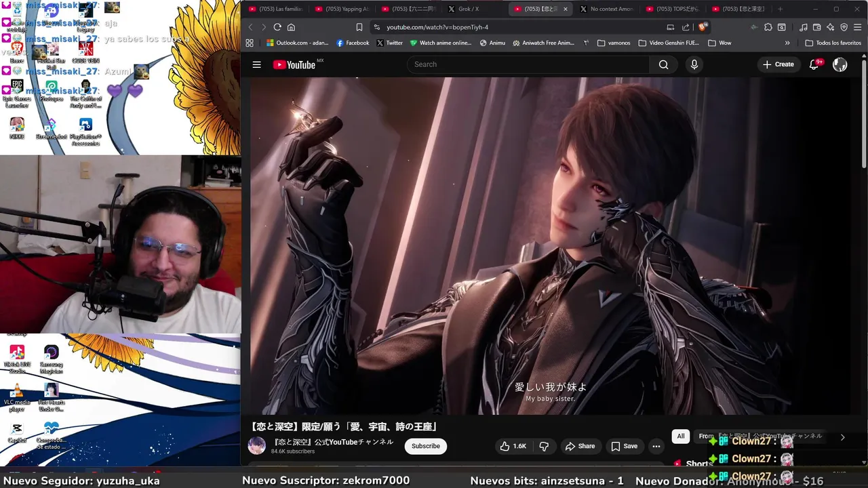Open the NIKKE desktop shortcut
The image size is (868, 488).
point(17,129)
